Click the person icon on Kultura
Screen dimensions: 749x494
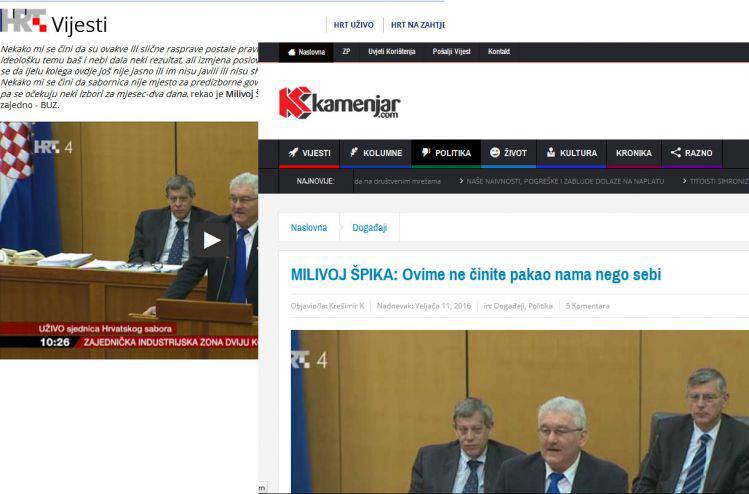pyautogui.click(x=551, y=152)
